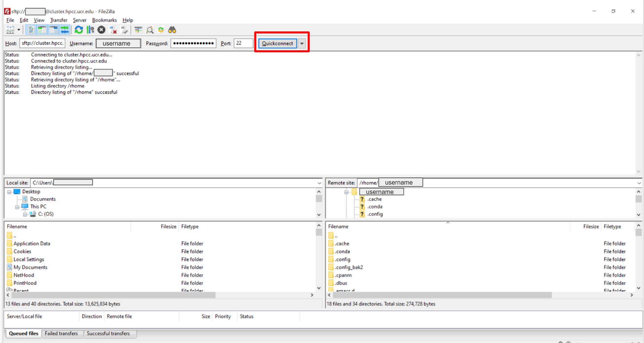The height and width of the screenshot is (343, 644).
Task: Switch to the Queued files tab
Action: pyautogui.click(x=23, y=333)
